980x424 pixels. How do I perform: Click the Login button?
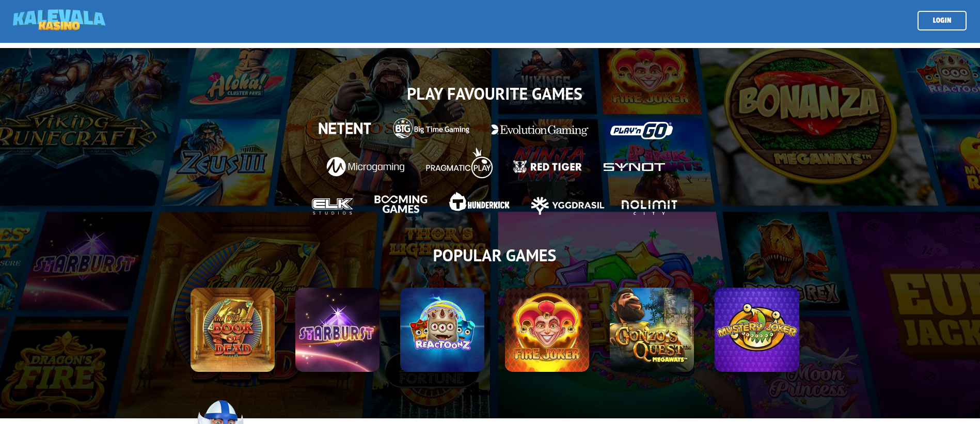click(942, 21)
